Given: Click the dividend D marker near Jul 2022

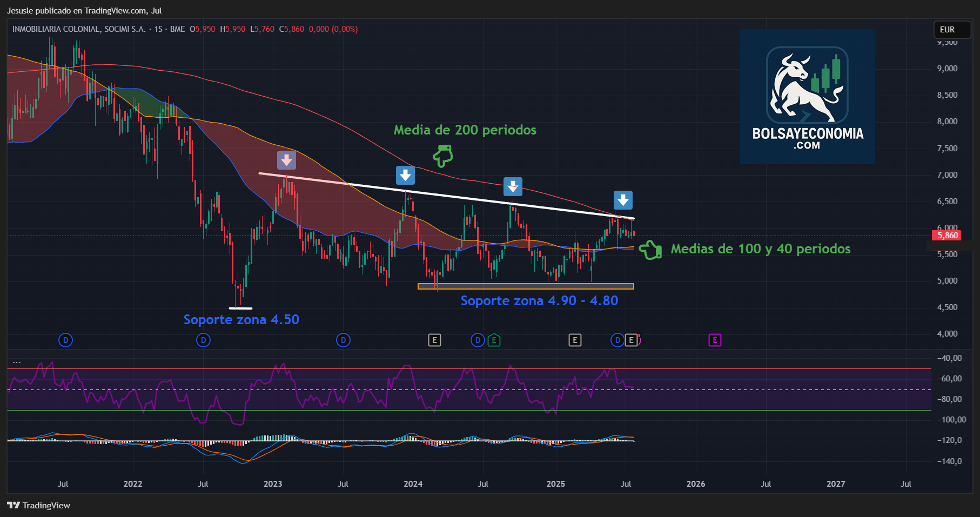Looking at the screenshot, I should point(203,340).
